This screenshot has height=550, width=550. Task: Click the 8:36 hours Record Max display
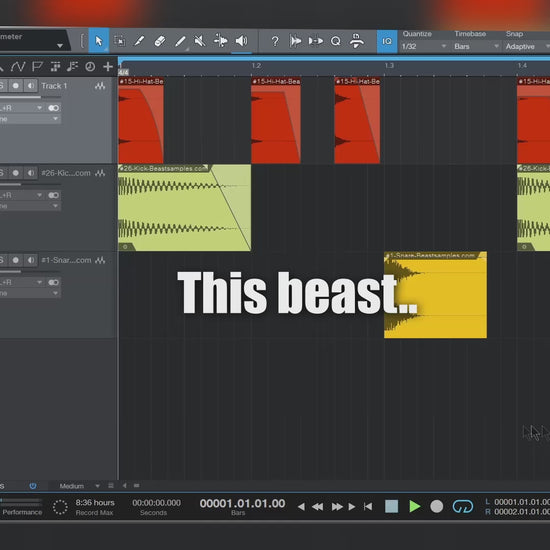click(95, 507)
